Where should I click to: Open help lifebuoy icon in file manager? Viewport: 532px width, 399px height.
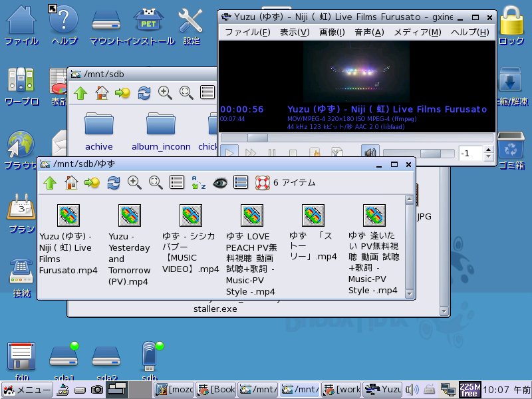coord(262,182)
